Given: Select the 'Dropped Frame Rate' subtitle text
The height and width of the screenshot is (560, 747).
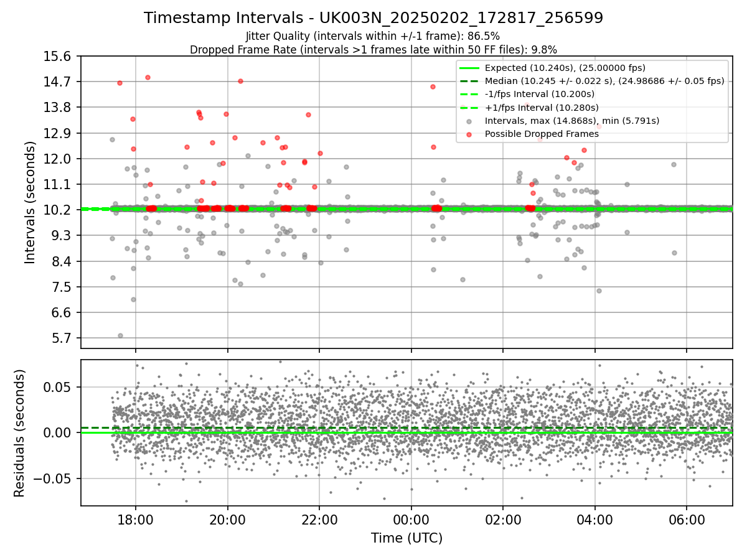Looking at the screenshot, I should coord(374,49).
